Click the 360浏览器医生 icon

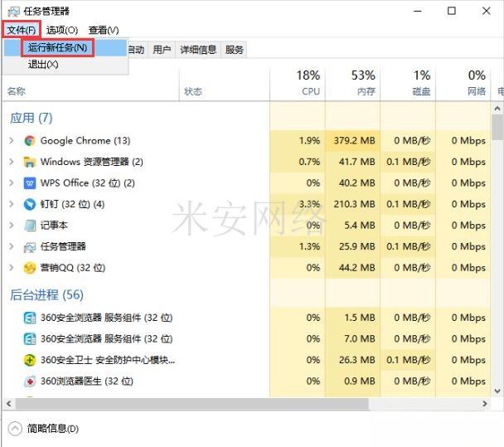coord(30,381)
